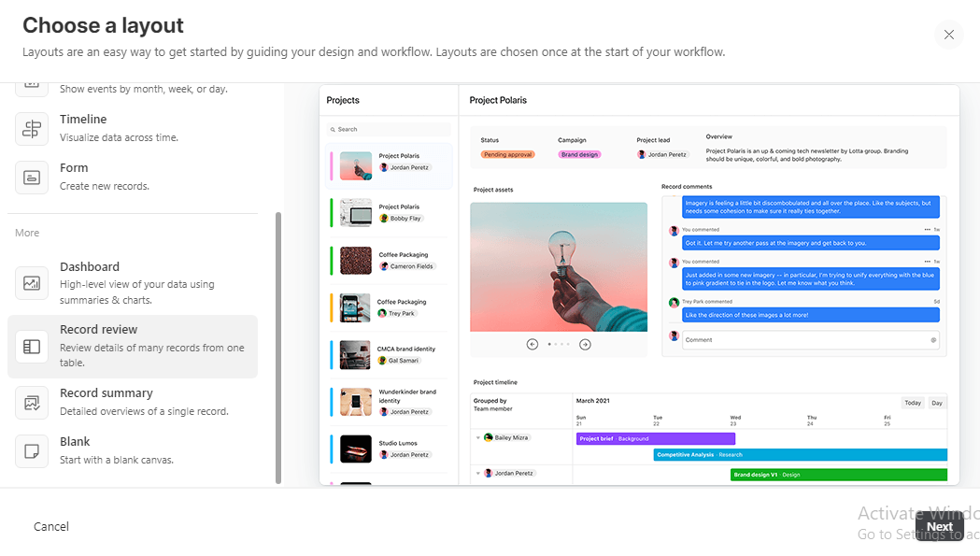Click the next arrow on the assets carousel

pos(585,343)
